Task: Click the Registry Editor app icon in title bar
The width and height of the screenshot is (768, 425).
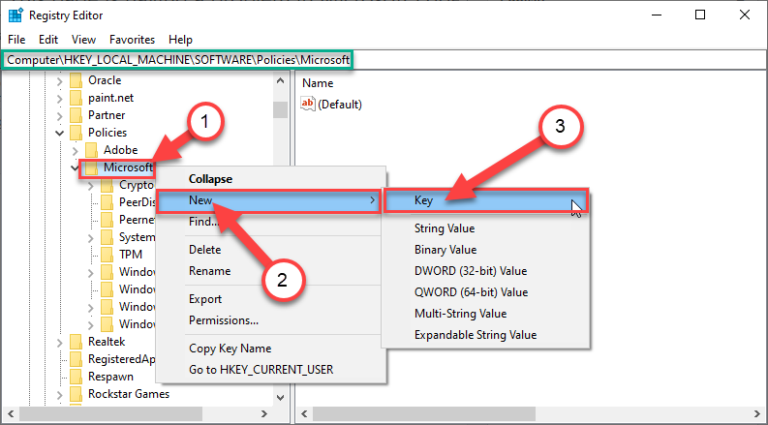Action: (x=17, y=16)
